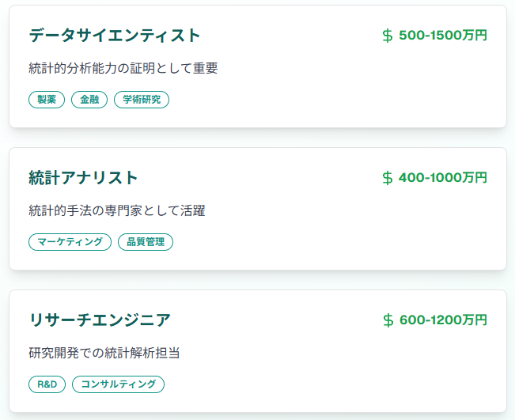Select the 統計アナリスト card background
This screenshot has width=515, height=420.
316,237
